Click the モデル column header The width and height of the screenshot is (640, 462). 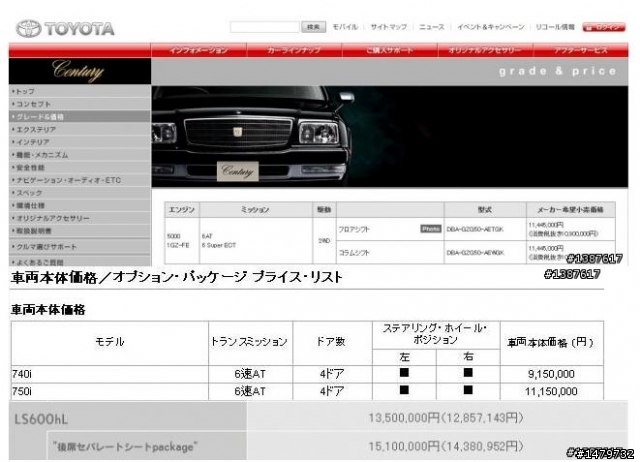point(109,342)
